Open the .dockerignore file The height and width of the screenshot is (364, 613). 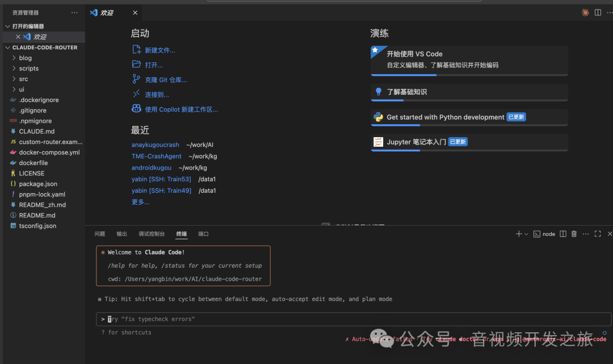[x=44, y=100]
